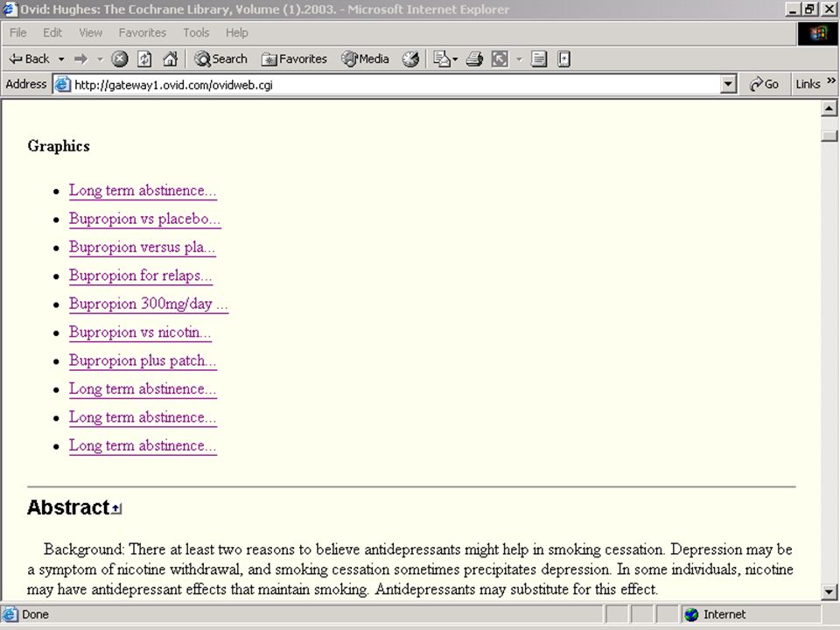Open the Bupropion 300mg/day link
840x630 pixels.
coord(149,304)
